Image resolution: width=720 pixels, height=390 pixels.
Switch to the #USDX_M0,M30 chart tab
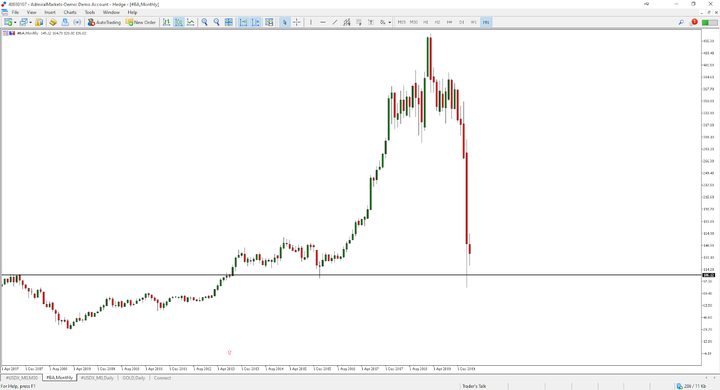pos(22,378)
